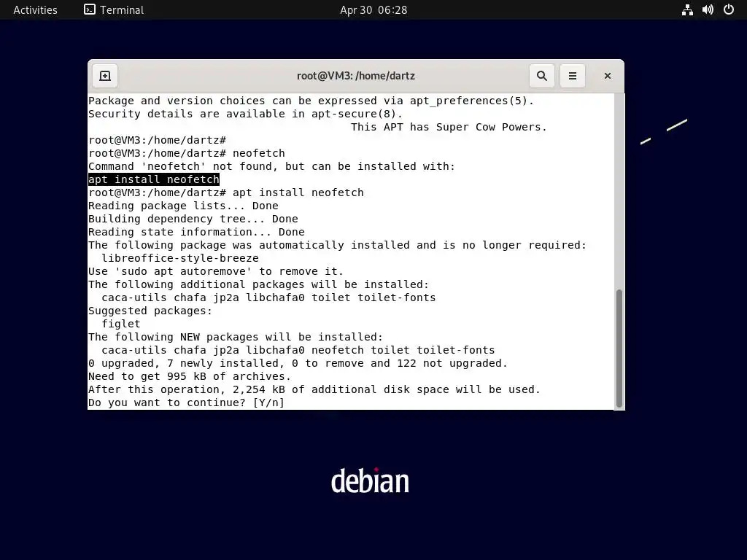Click the package list line ending 'toilet toilet-fonts' after neofetch

pyautogui.click(x=298, y=350)
